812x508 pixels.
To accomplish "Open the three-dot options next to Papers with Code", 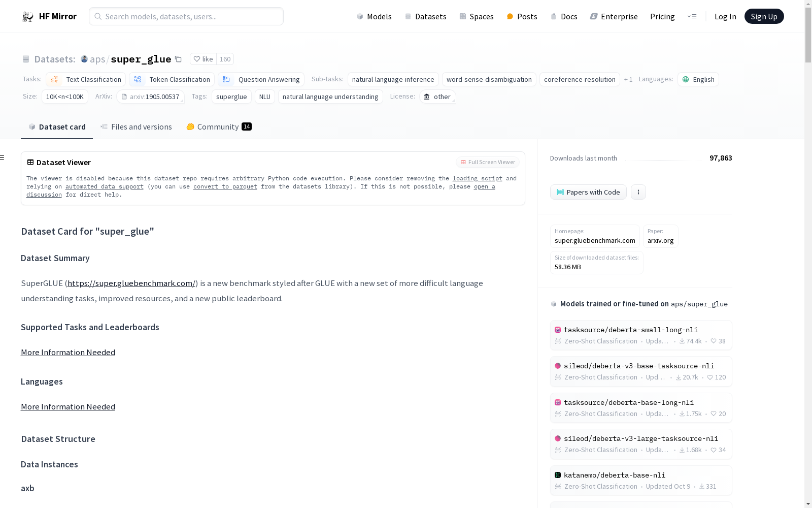I will click(638, 192).
